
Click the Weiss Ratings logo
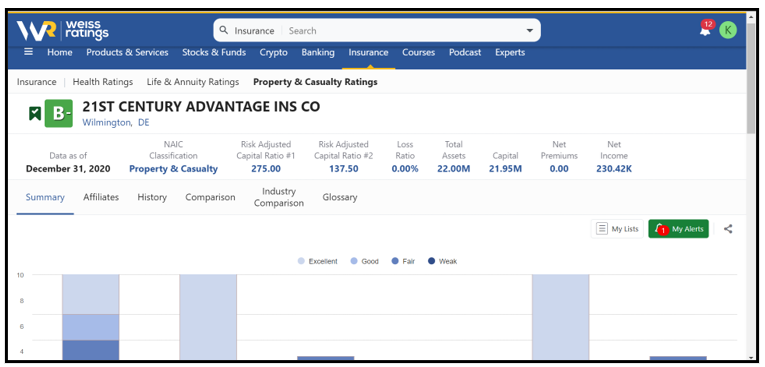coord(62,31)
